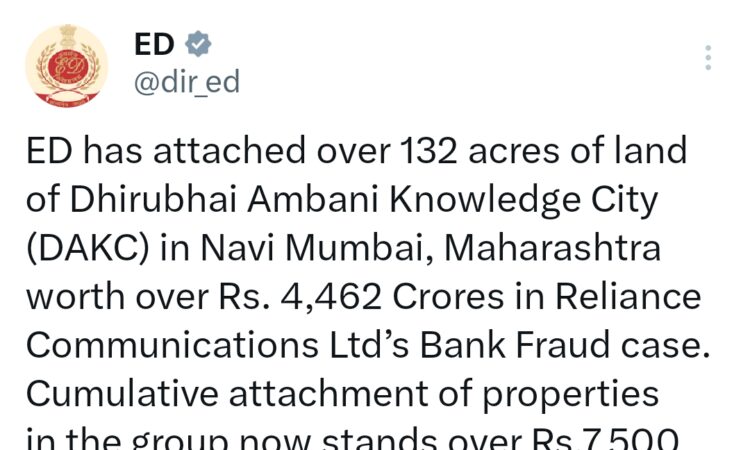Open the @dir_ed handle link
This screenshot has width=750, height=450.
click(x=187, y=81)
